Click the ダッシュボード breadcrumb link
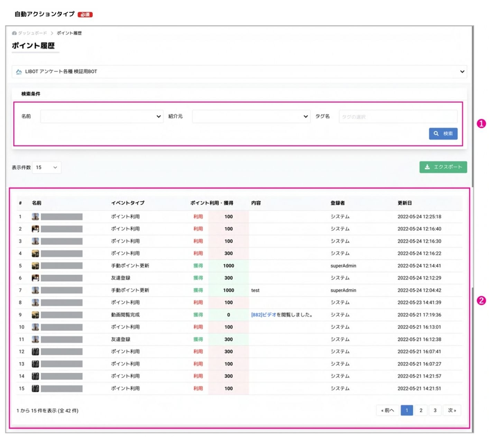This screenshot has height=448, width=489. (32, 33)
